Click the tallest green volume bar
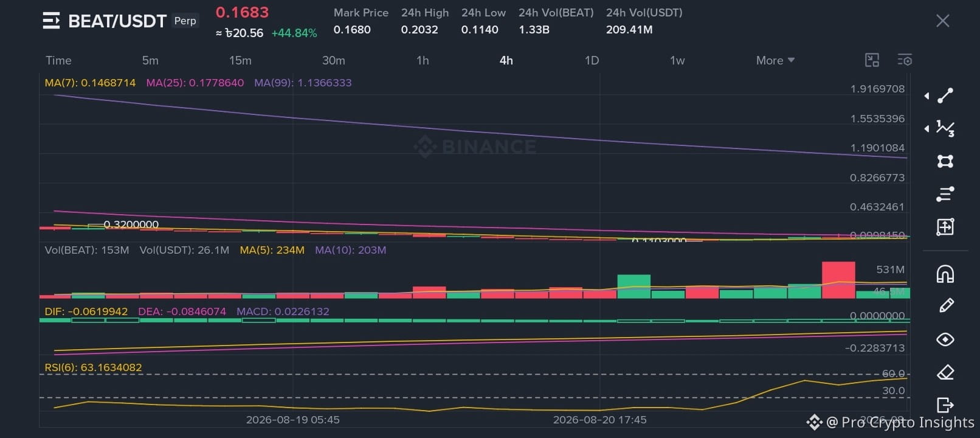This screenshot has height=438, width=980. pyautogui.click(x=634, y=287)
